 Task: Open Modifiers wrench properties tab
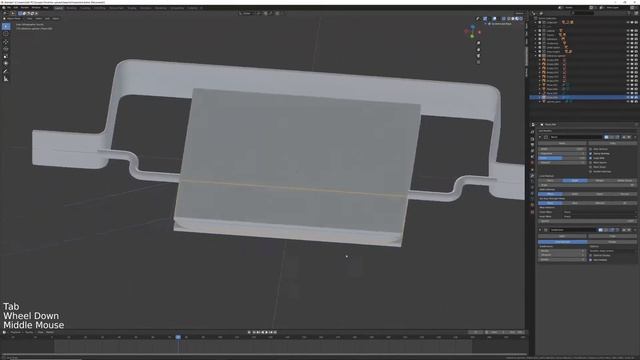[x=532, y=176]
